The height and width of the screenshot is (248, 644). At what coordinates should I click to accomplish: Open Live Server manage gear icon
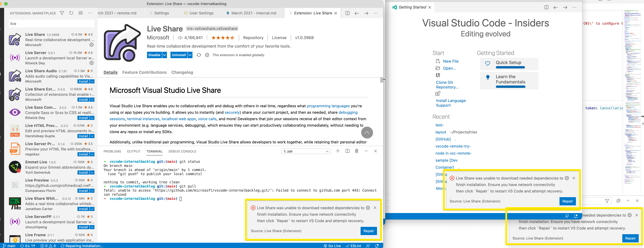click(92, 63)
